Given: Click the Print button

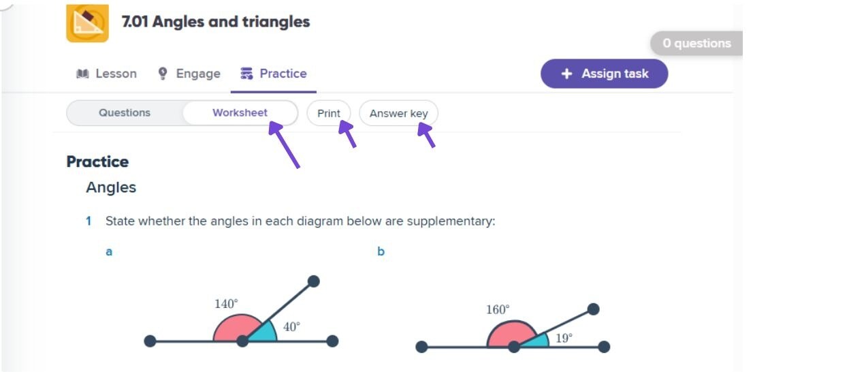Looking at the screenshot, I should [329, 113].
